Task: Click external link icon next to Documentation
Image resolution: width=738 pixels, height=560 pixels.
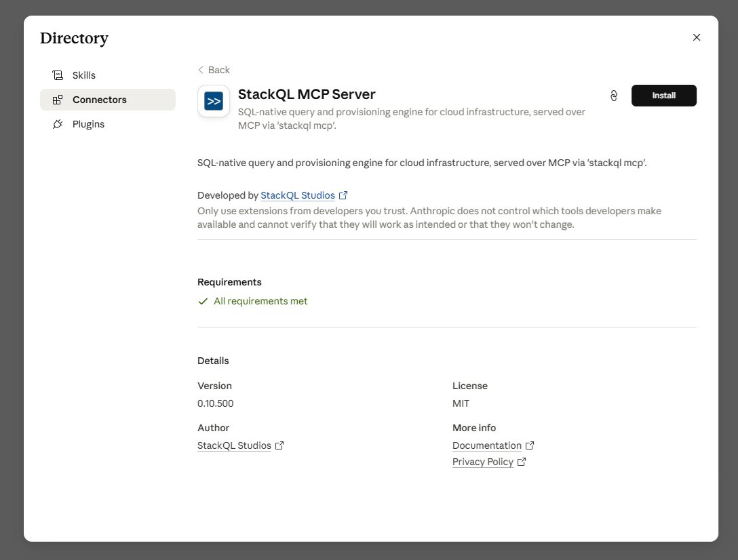Action: (x=530, y=445)
